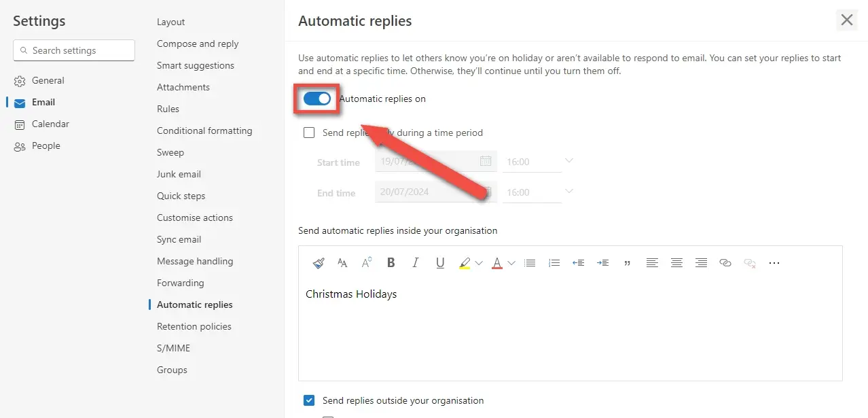The image size is (868, 418).
Task: Go to the Rules settings page
Action: coord(168,109)
